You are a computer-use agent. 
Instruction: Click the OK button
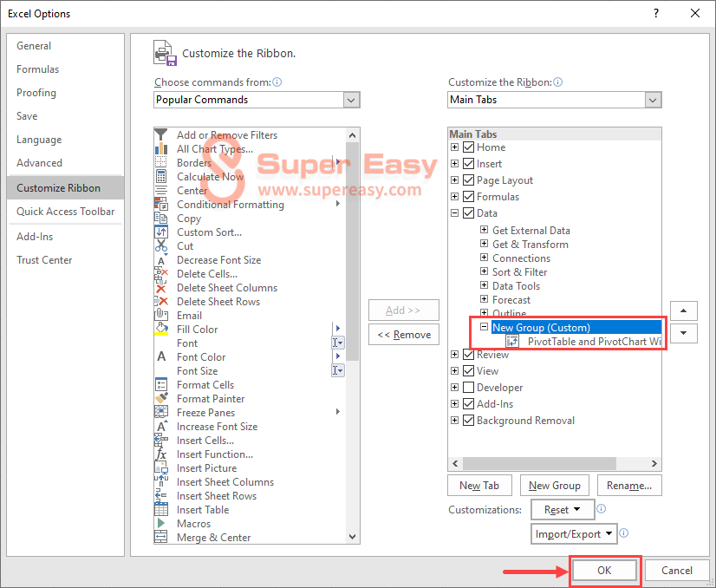[x=604, y=570]
